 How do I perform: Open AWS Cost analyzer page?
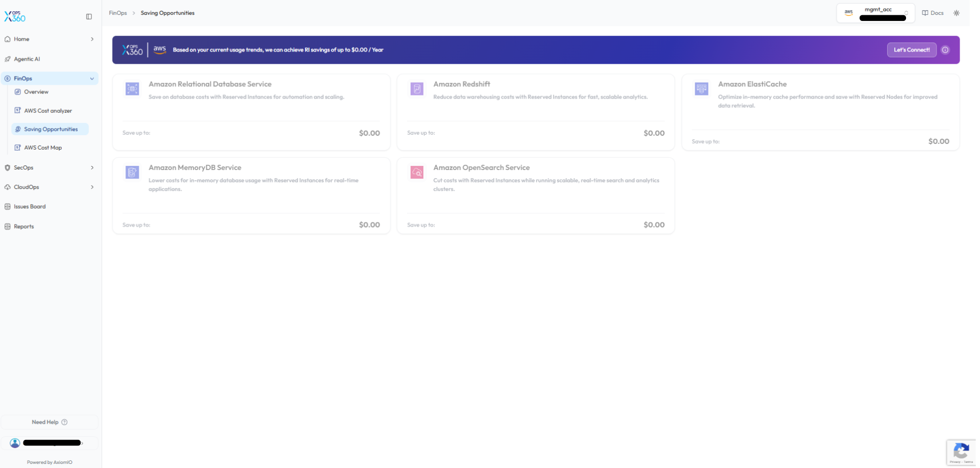pyautogui.click(x=48, y=111)
